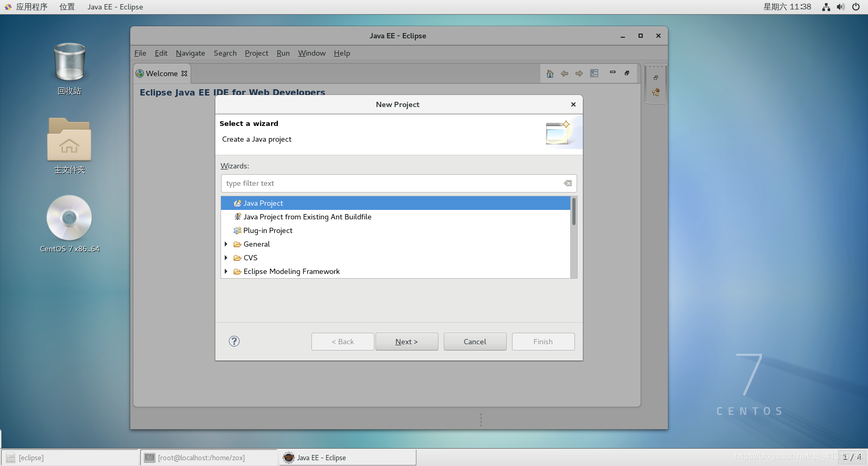This screenshot has width=868, height=466.
Task: Open the help icon in New Project dialog
Action: tap(234, 341)
